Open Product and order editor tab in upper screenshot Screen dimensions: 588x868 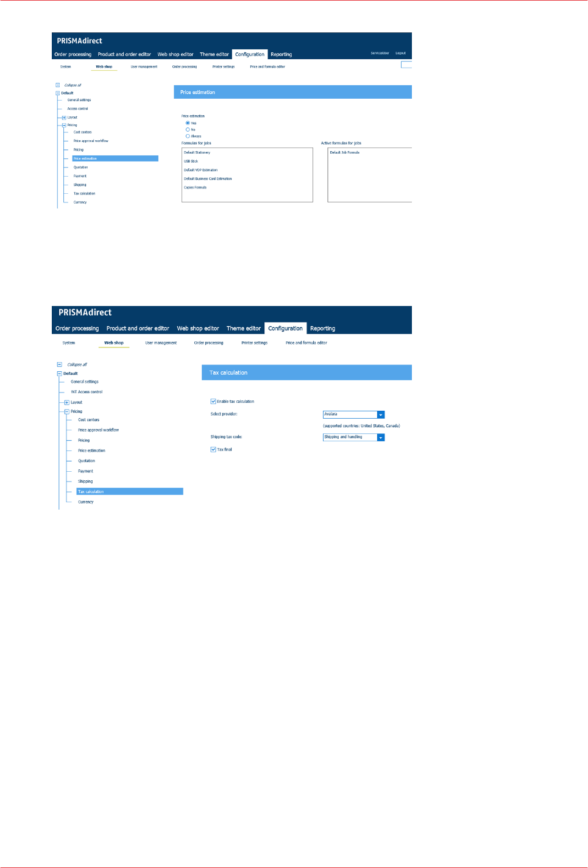tap(124, 54)
